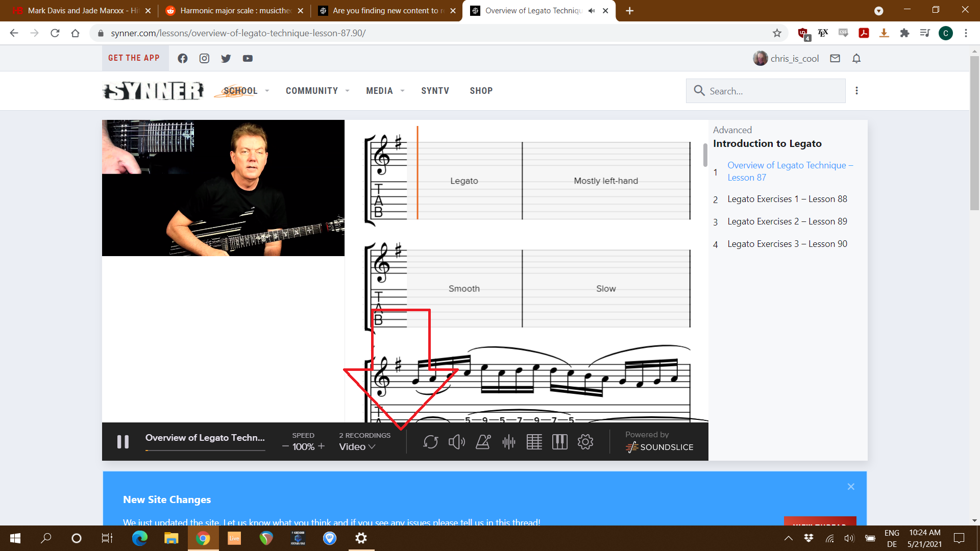Open Legato Exercises 1 – Lesson 88
Viewport: 980px width, 551px height.
pyautogui.click(x=787, y=199)
